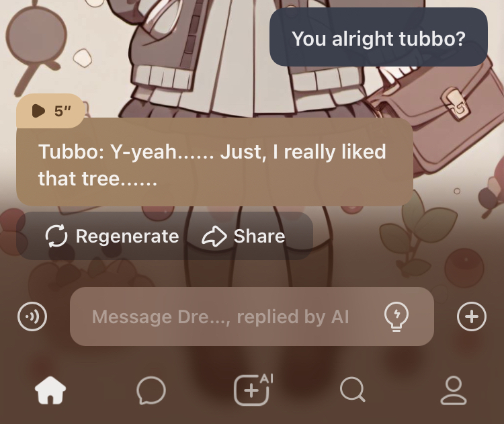Image resolution: width=504 pixels, height=424 pixels.
Task: Click the Share arrow icon
Action: tap(214, 237)
